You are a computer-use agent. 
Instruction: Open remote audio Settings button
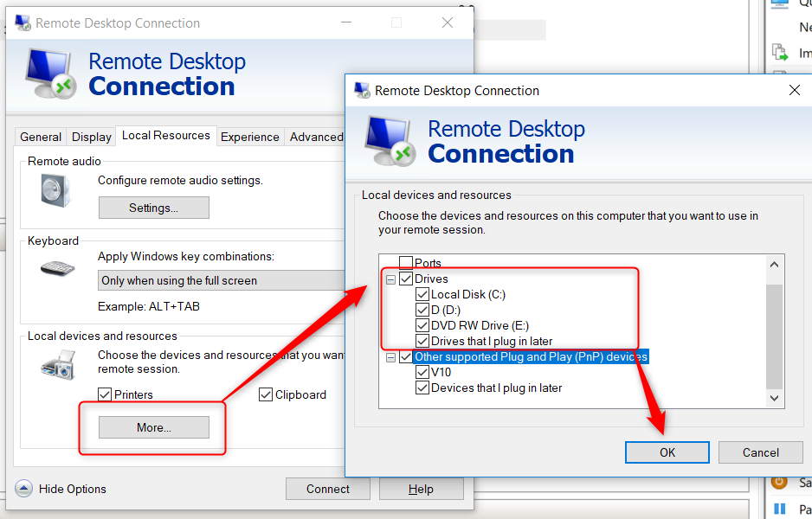click(154, 208)
